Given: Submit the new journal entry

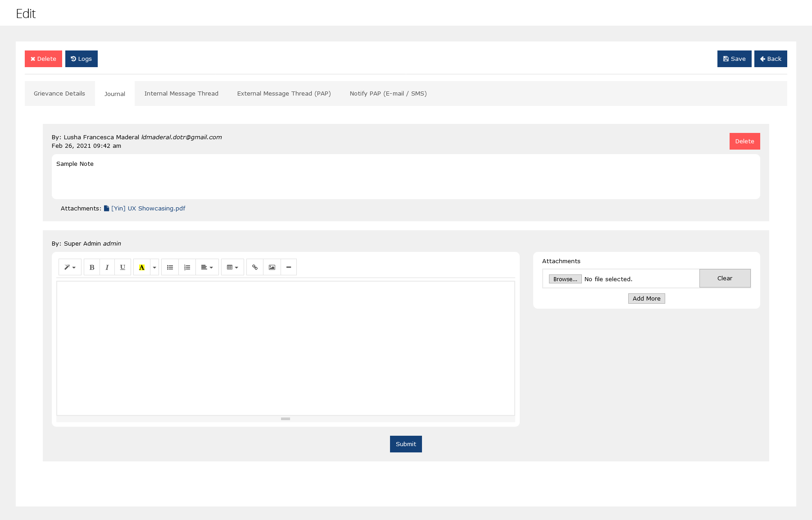Looking at the screenshot, I should pos(406,444).
